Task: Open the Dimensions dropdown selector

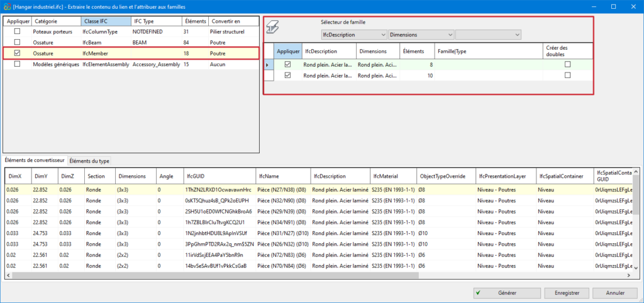Action: 421,35
